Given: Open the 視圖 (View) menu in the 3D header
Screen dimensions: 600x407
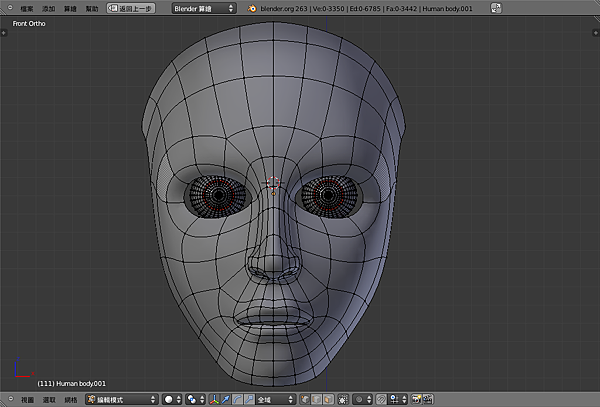Looking at the screenshot, I should tap(27, 398).
